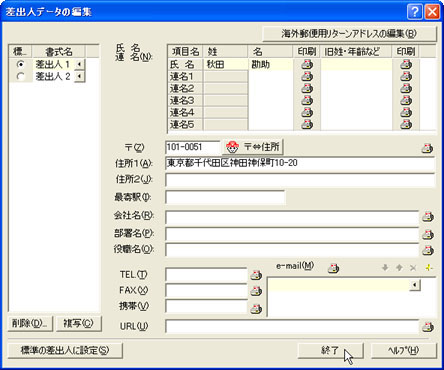Viewport: 444px width, 370px height.
Task: Click the 〒 postal code field
Action: (193, 147)
